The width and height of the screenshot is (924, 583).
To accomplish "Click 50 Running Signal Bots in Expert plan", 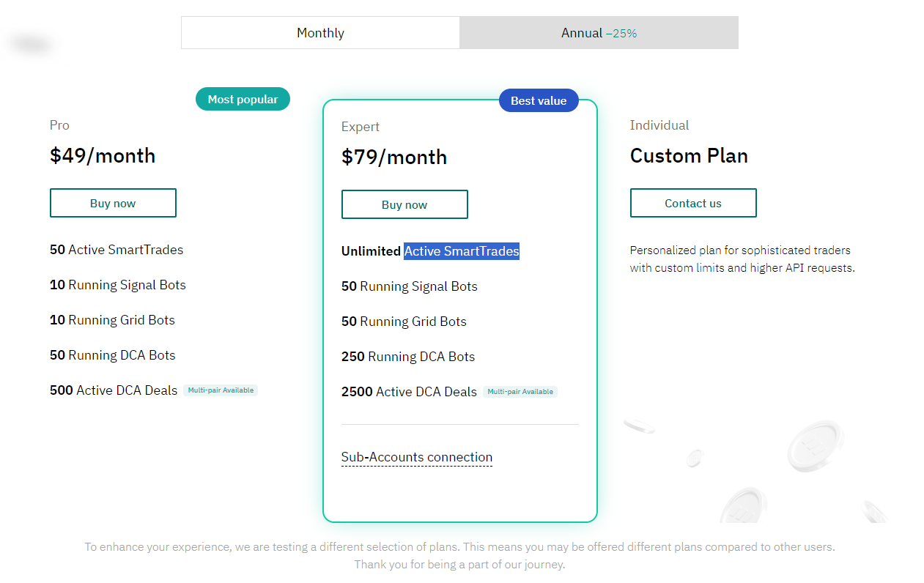I will pos(409,286).
